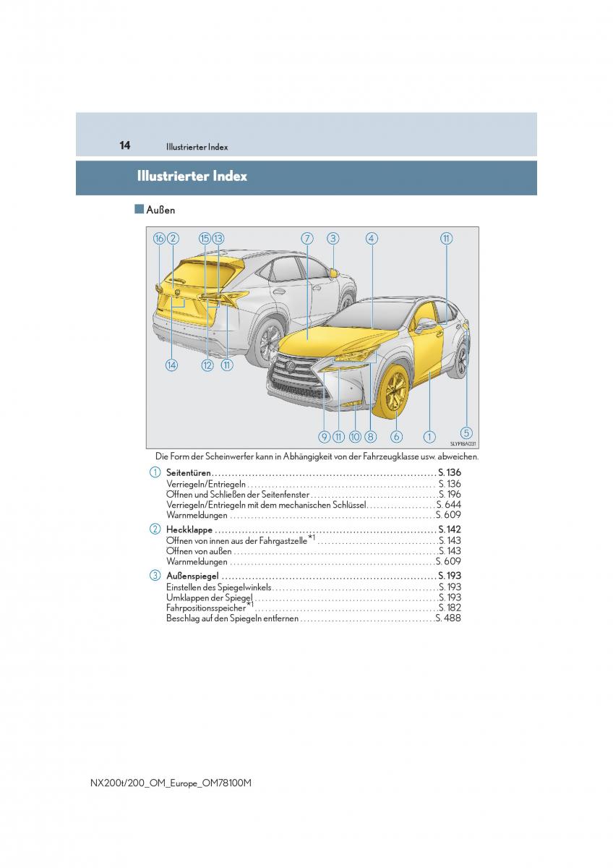Click callout 12 below the rear car
This screenshot has height=868, width=613.
tap(207, 365)
